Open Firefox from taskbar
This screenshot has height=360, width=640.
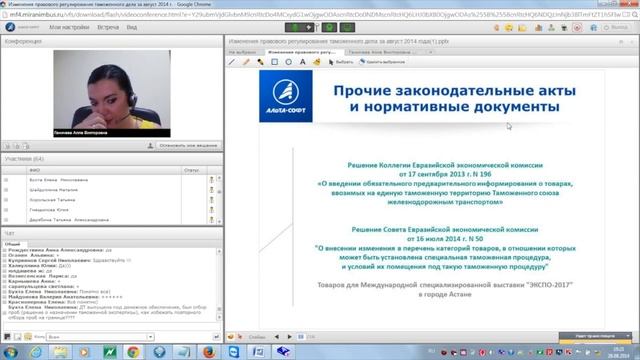[209, 352]
